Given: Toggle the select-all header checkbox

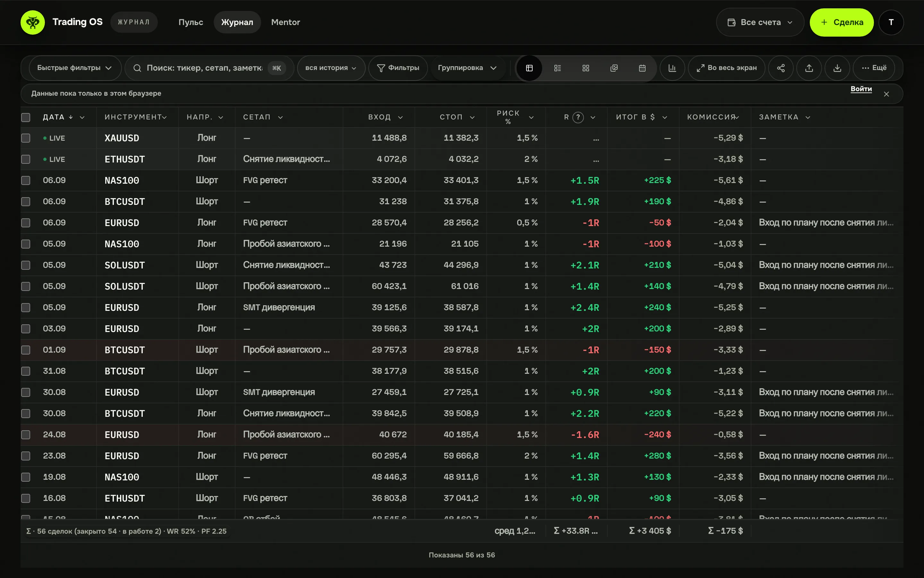Looking at the screenshot, I should tap(26, 117).
